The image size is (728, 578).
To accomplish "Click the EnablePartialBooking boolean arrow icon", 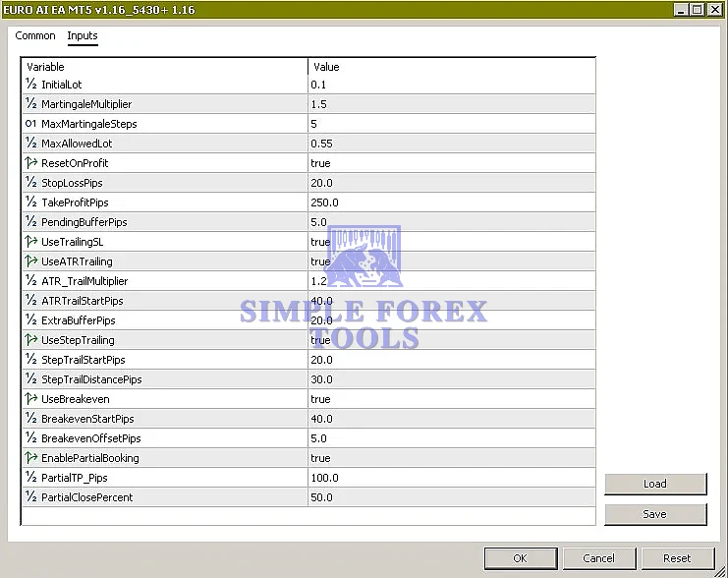I will [30, 458].
